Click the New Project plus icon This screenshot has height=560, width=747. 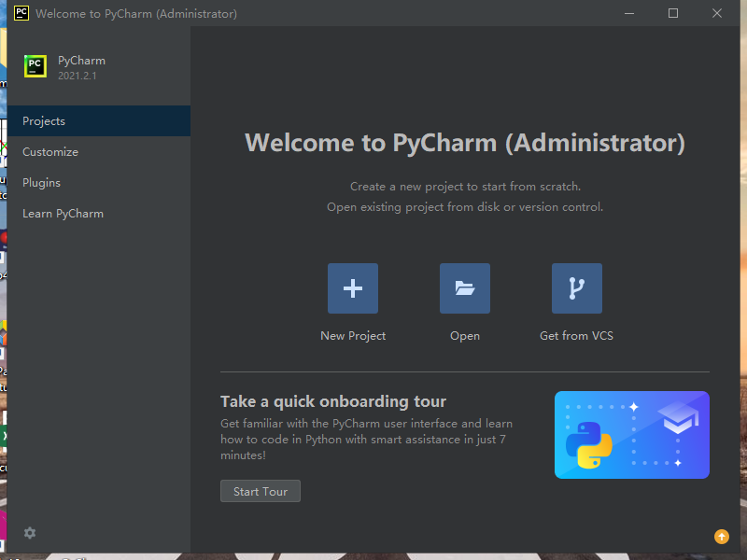click(353, 288)
